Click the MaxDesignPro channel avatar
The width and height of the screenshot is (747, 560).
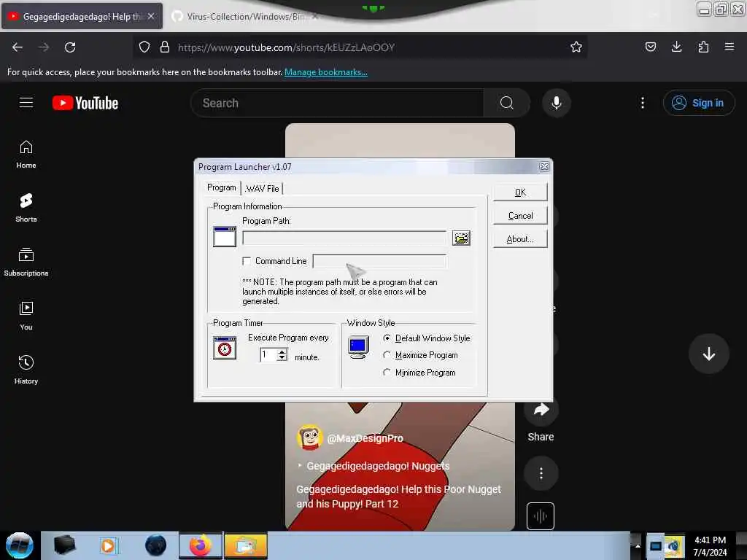pos(309,437)
